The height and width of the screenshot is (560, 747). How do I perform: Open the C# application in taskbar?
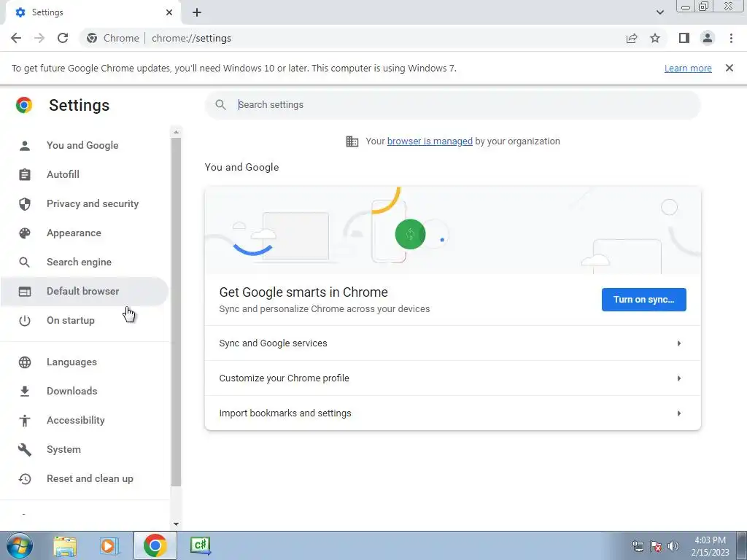click(x=201, y=545)
